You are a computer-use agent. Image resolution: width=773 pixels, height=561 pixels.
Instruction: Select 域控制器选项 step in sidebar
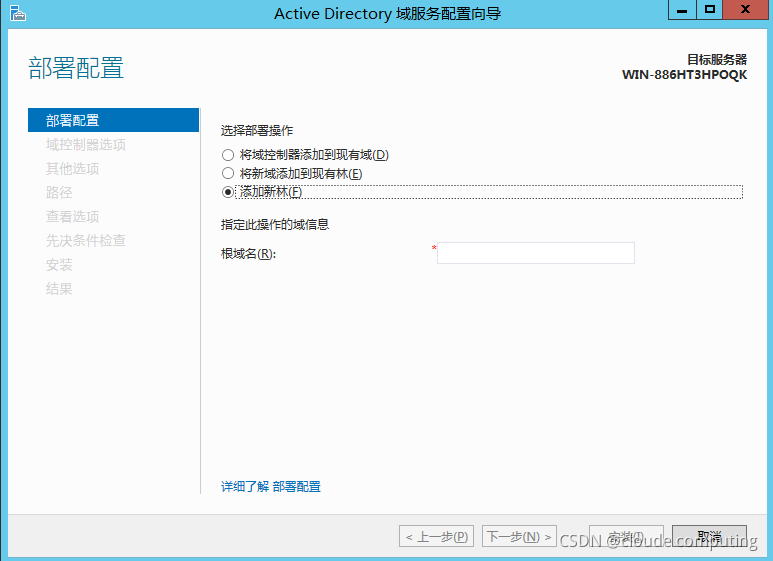pyautogui.click(x=86, y=144)
